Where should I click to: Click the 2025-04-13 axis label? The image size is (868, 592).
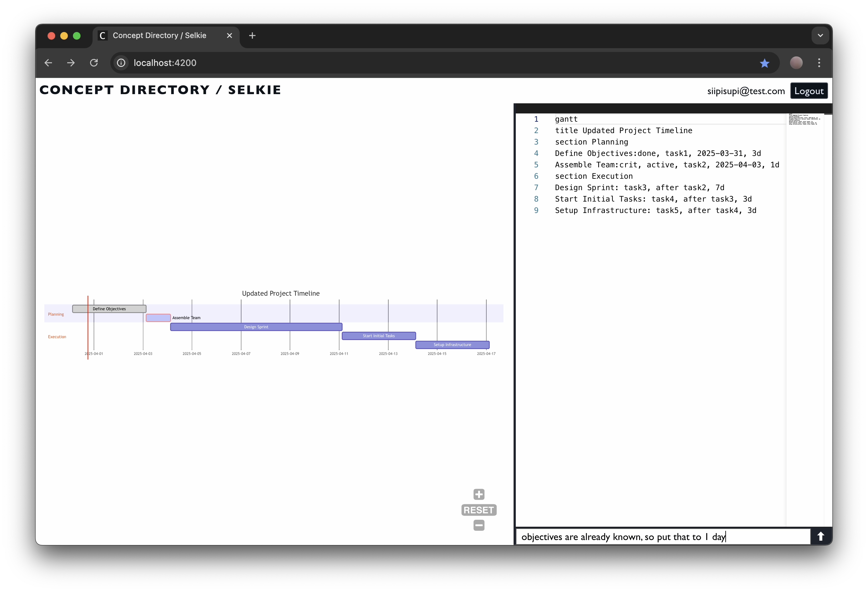388,353
